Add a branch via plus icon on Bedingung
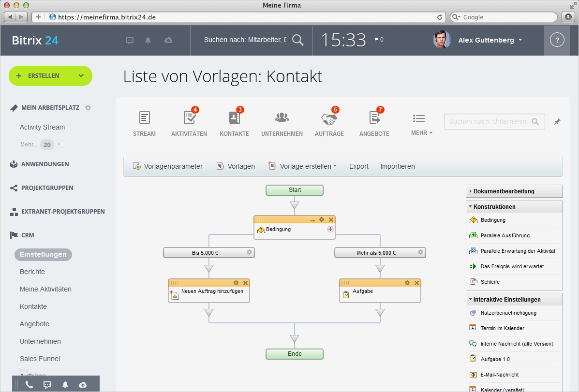Viewport: 579px width, 392px height. point(330,229)
